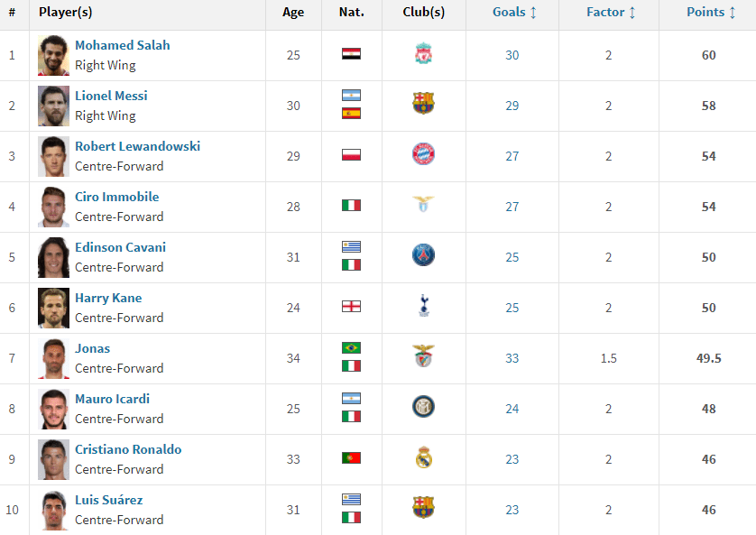Click Bayern Munich club crest icon
756x535 pixels.
tap(423, 156)
